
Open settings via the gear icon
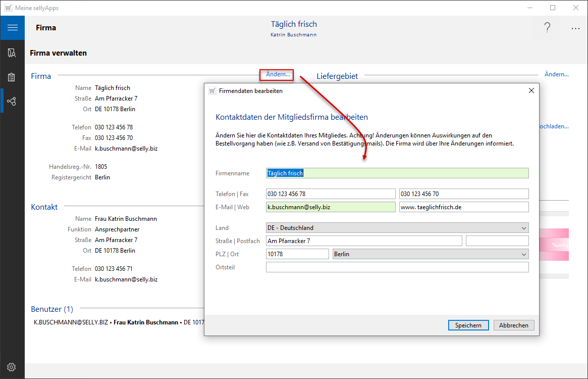pos(12,367)
